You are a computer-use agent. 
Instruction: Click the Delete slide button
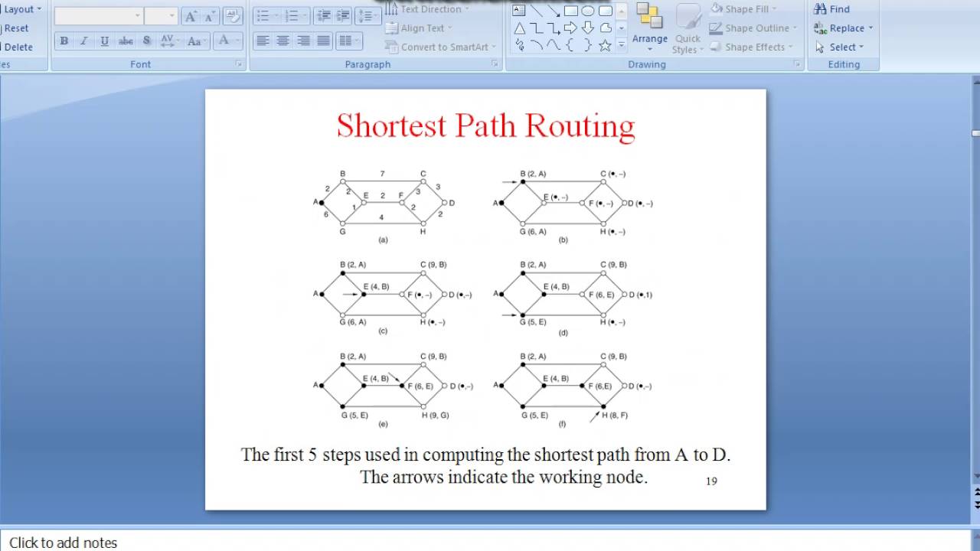[18, 47]
